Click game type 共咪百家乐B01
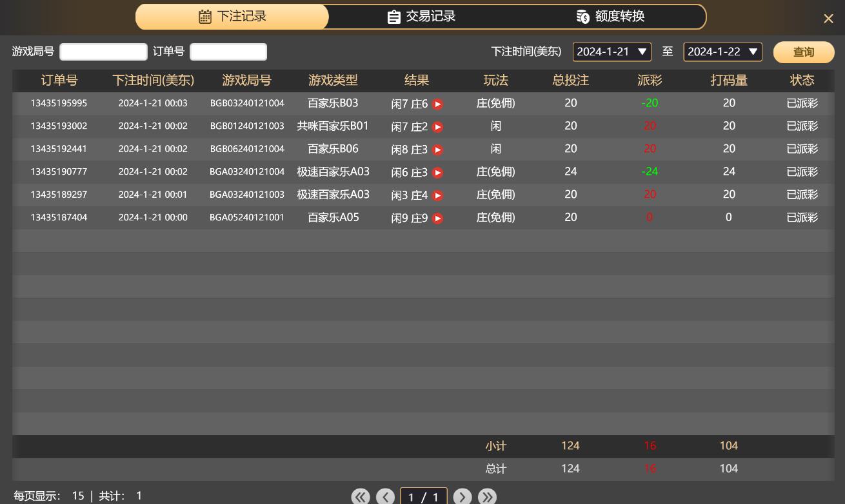The height and width of the screenshot is (504, 845). (x=333, y=126)
